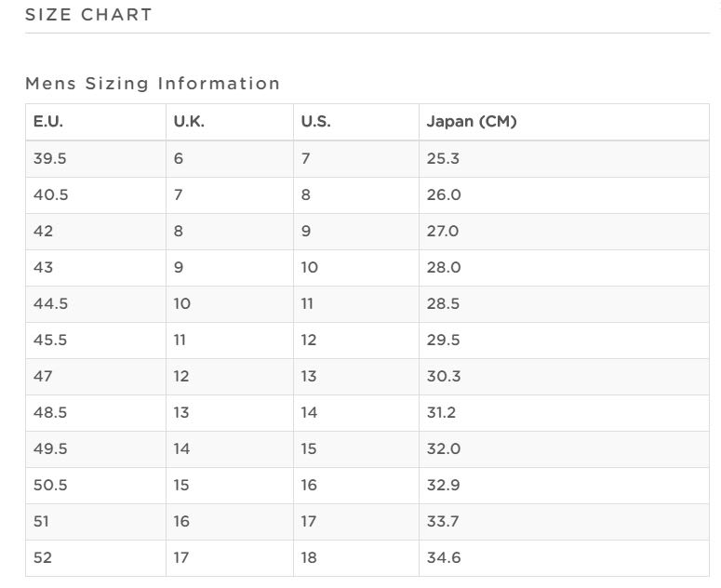Viewport: 721px width, 588px height.
Task: Click E.U. size 42 cell
Action: point(44,231)
